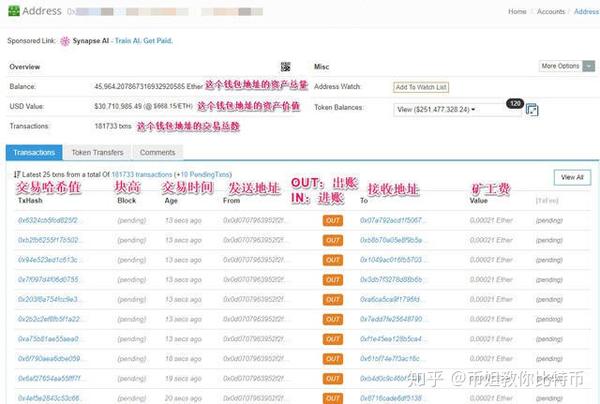Expand the More Options dropdown arrow
The height and width of the screenshot is (404, 600).
(x=589, y=66)
